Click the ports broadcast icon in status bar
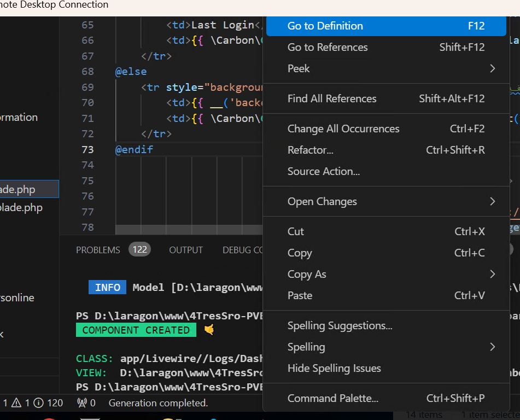 pyautogui.click(x=83, y=403)
